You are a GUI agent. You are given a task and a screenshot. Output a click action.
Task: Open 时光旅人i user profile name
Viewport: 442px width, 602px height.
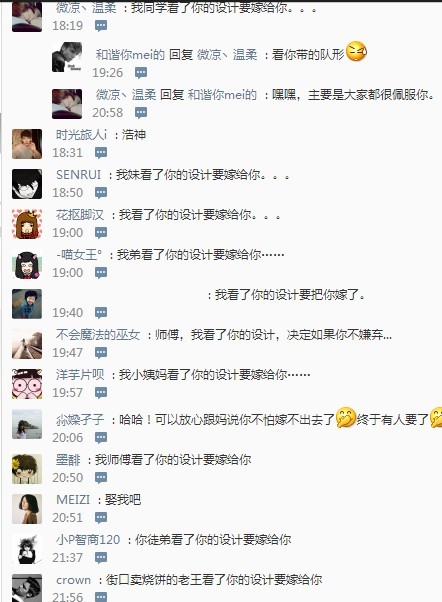[x=81, y=135]
